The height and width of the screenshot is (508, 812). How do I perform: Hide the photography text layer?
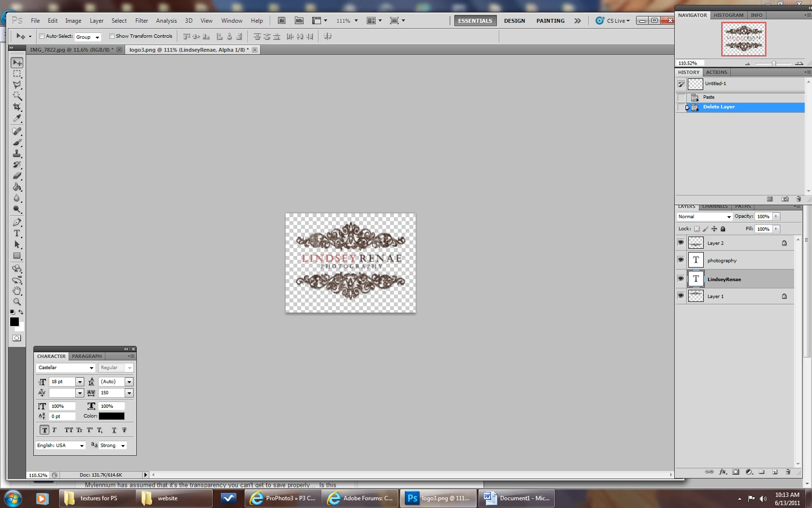pyautogui.click(x=681, y=260)
